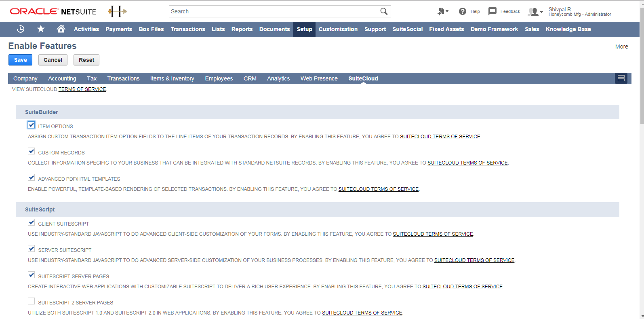The image size is (644, 319).
Task: Open the Box Files menu
Action: coord(151,29)
